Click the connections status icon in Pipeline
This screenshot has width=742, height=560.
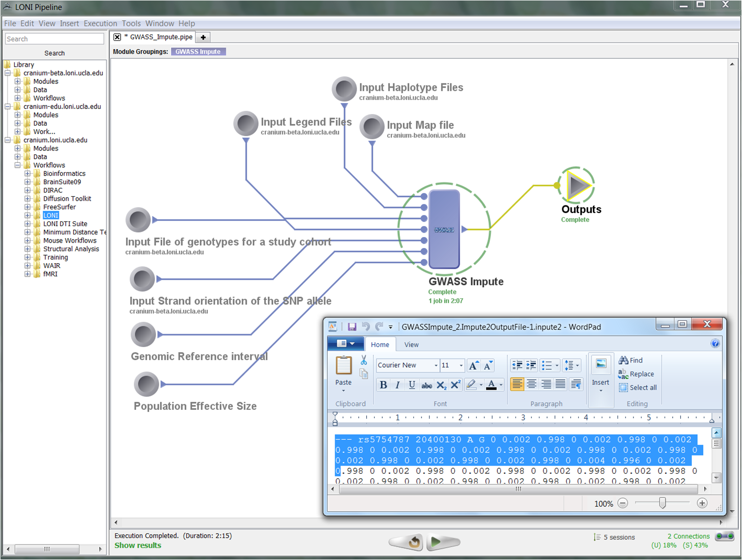click(725, 536)
